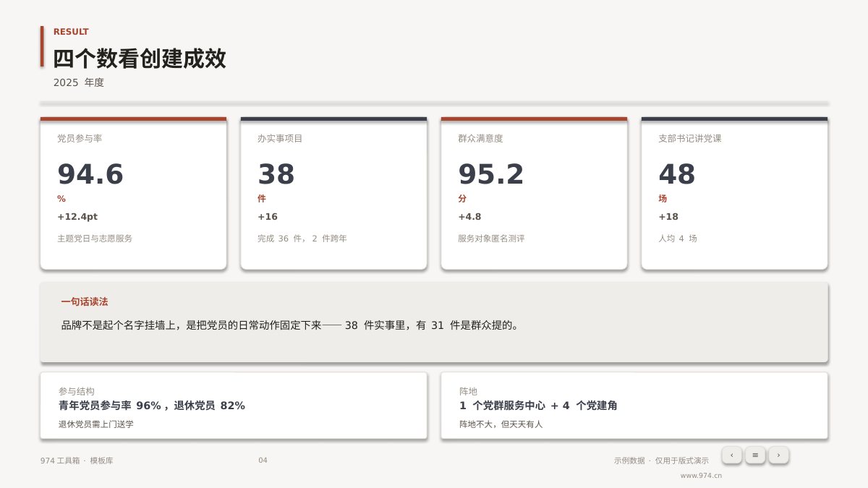Click the 38 value in 办实事项目 card

point(276,174)
